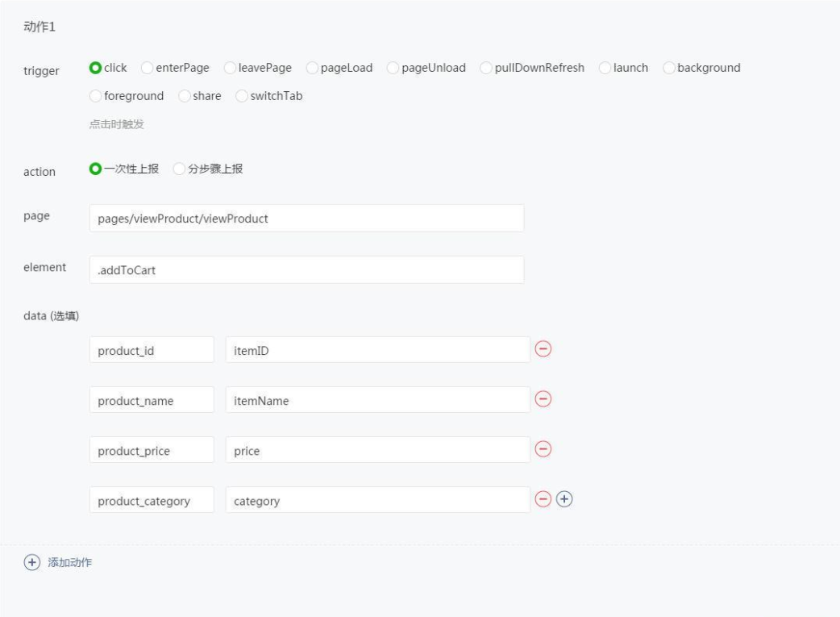840x617 pixels.
Task: Switch action to 分步骤上报
Action: (179, 169)
